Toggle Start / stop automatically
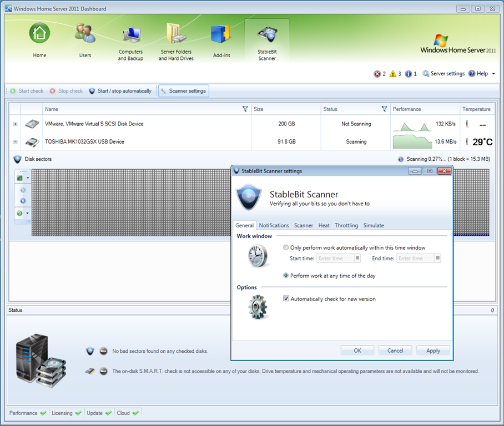Screen dimensions: 504x426 [x=120, y=91]
